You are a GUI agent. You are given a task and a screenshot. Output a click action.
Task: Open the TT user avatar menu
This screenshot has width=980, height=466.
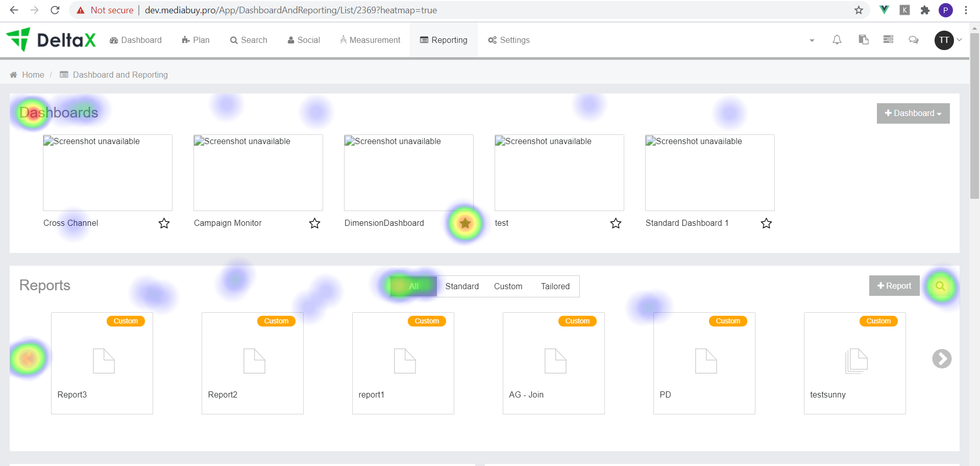pyautogui.click(x=944, y=40)
